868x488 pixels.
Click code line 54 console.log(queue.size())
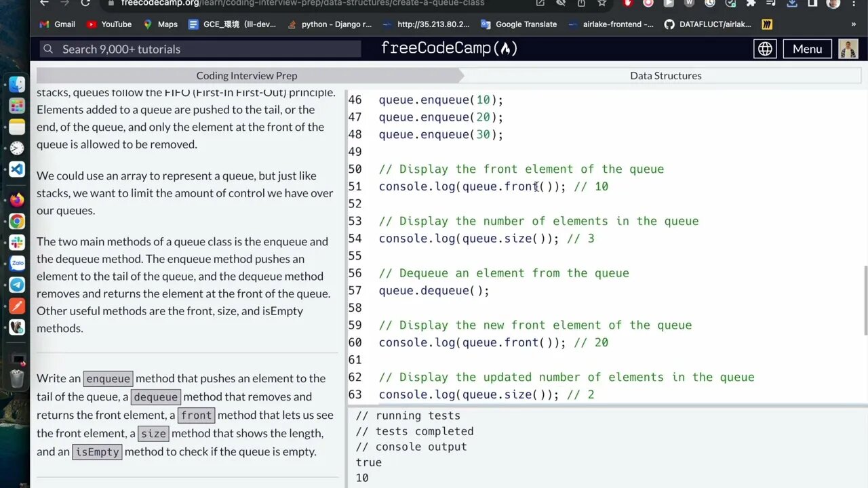[x=486, y=239]
